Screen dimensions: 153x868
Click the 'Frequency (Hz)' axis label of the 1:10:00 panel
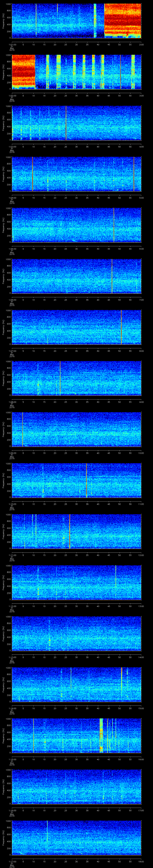pyautogui.click(x=3, y=480)
